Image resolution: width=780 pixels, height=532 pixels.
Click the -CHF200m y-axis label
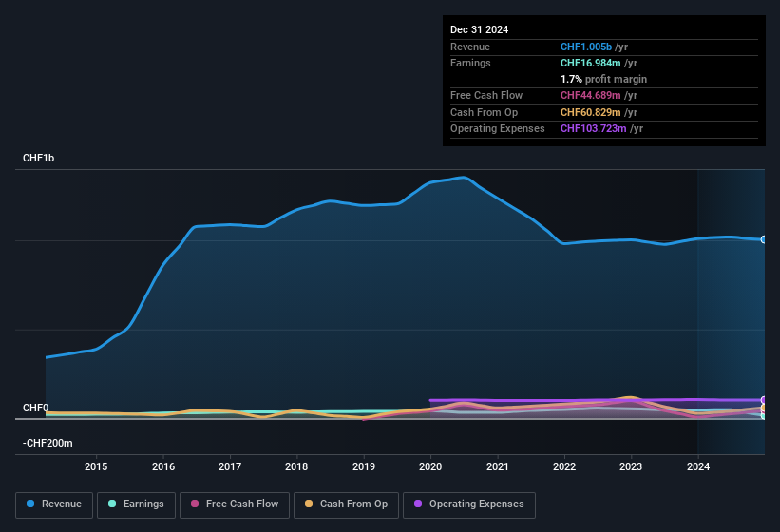coord(48,443)
